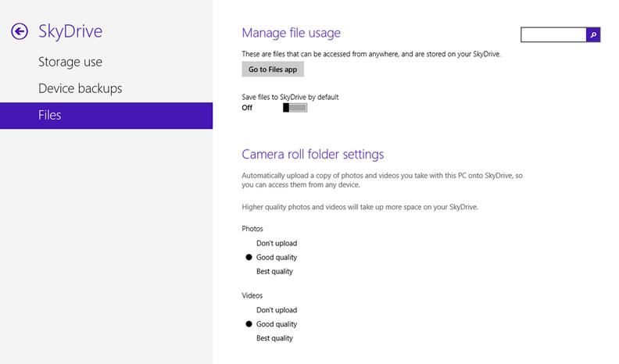
Task: Click the Go to Files app button
Action: pos(273,70)
